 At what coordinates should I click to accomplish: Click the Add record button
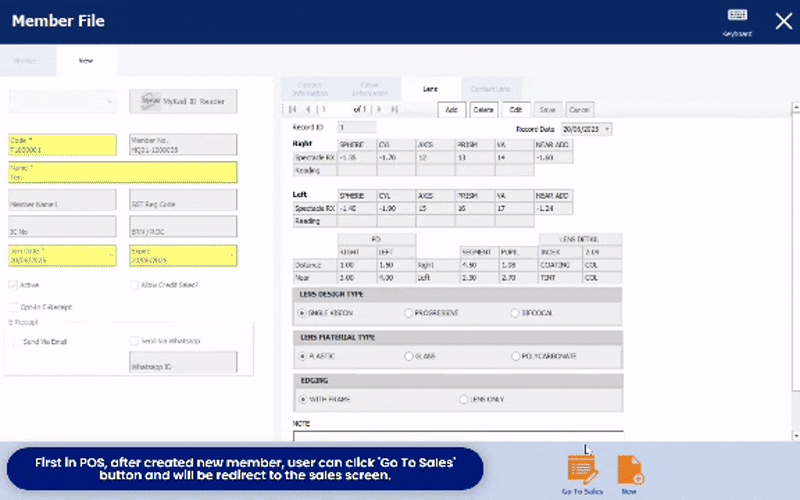coord(451,109)
